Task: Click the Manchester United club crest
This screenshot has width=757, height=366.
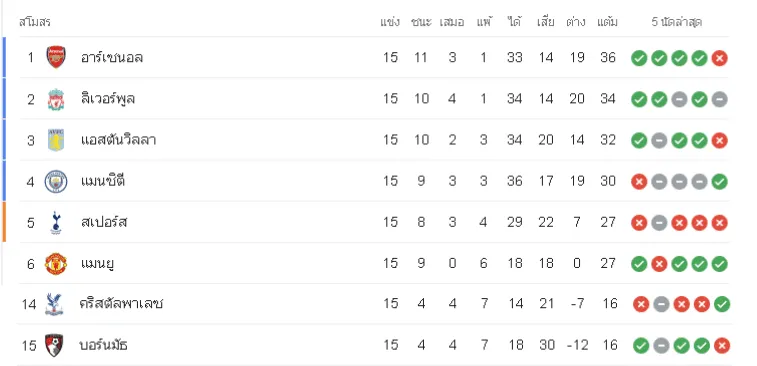Action: point(56,264)
